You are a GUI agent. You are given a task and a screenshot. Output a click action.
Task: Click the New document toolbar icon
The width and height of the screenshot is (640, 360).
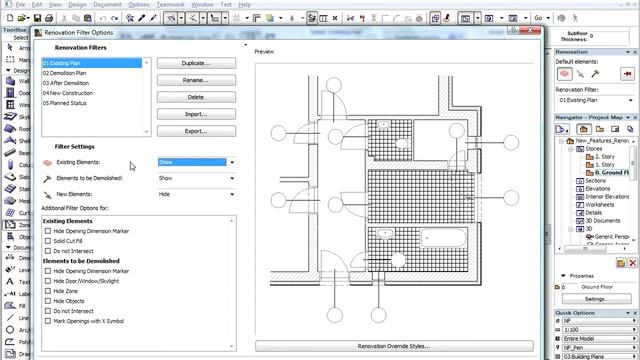coord(10,18)
